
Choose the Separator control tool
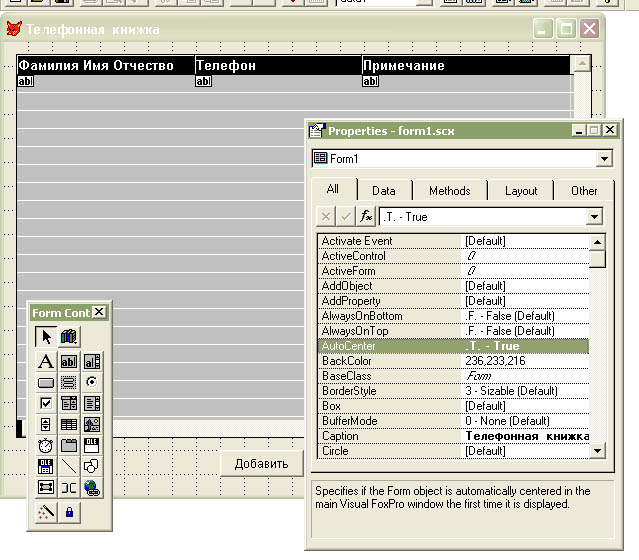point(68,487)
